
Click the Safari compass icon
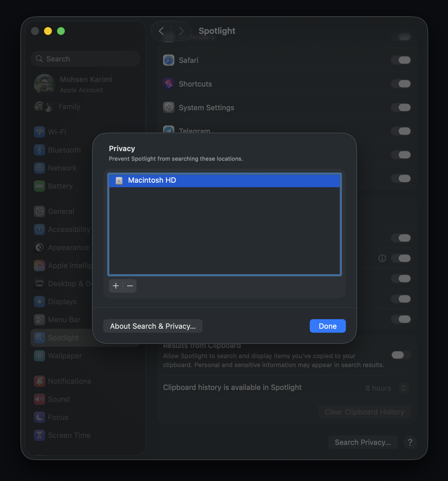tap(169, 60)
